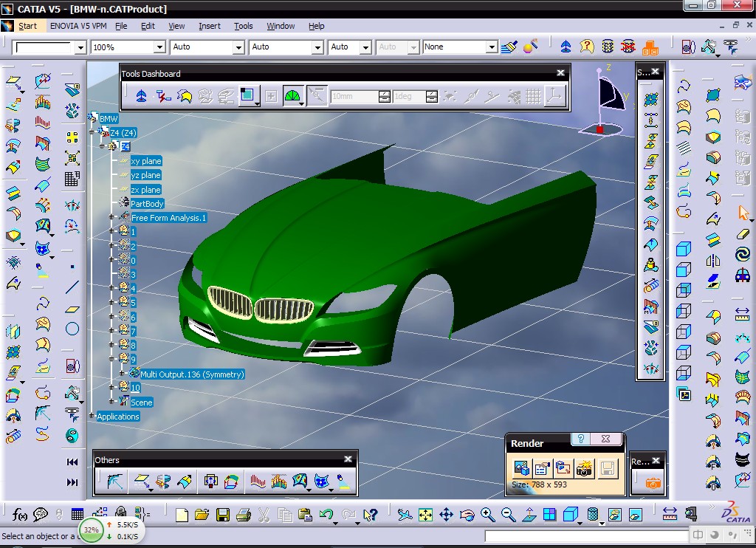756x548 pixels.
Task: Open the Window menu
Action: click(x=281, y=26)
